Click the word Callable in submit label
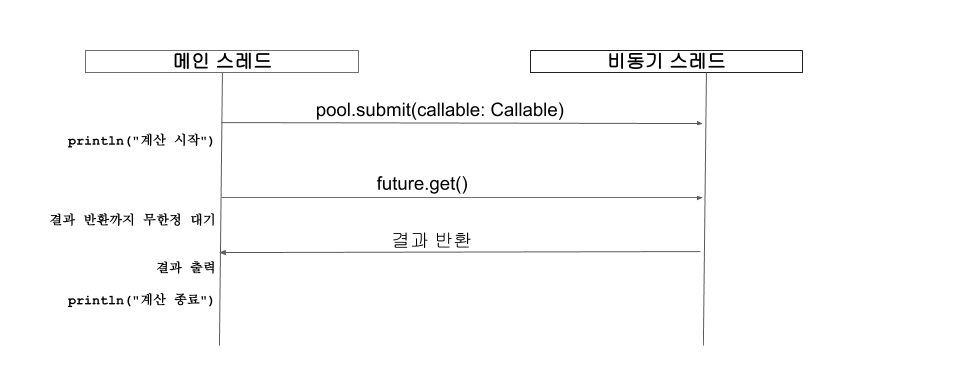Image resolution: width=957 pixels, height=377 pixels. [x=525, y=110]
